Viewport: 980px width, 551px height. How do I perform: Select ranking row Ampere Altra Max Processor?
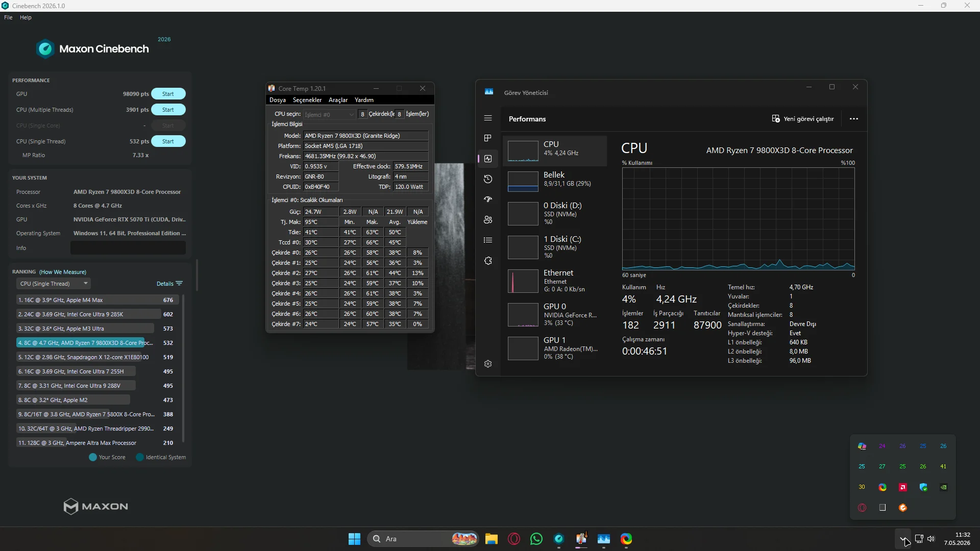(x=97, y=443)
